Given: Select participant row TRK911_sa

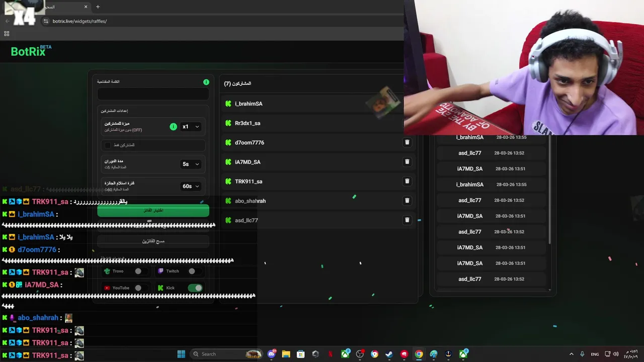Looking at the screenshot, I should [x=318, y=181].
